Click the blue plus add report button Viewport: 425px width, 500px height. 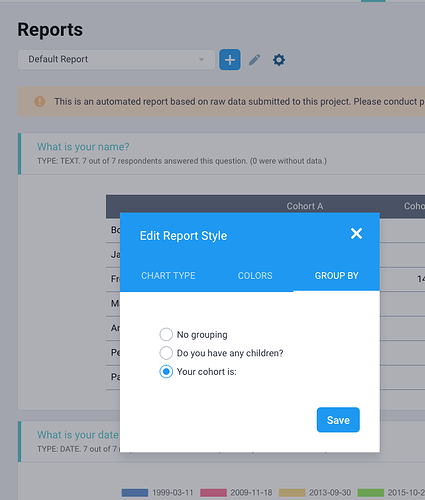coord(230,60)
